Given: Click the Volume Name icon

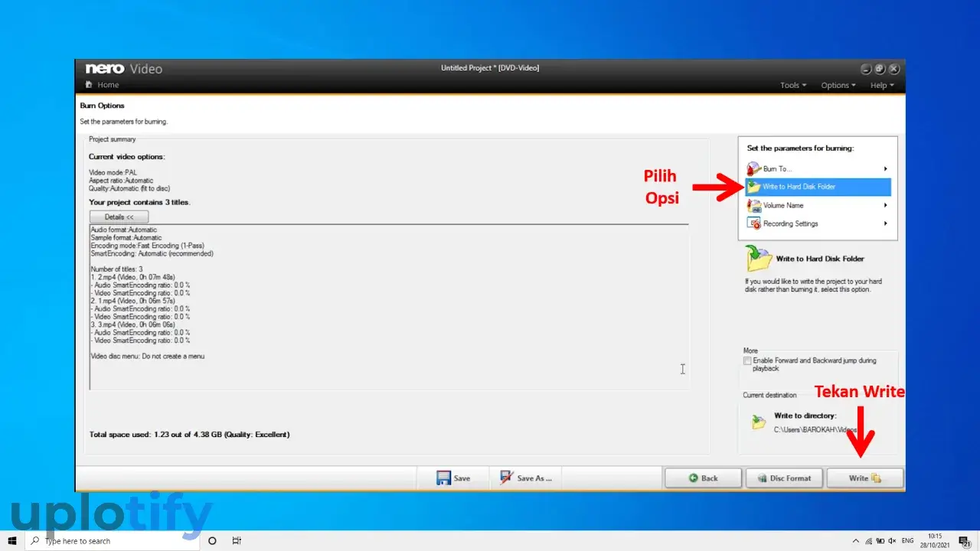Looking at the screenshot, I should pos(753,205).
